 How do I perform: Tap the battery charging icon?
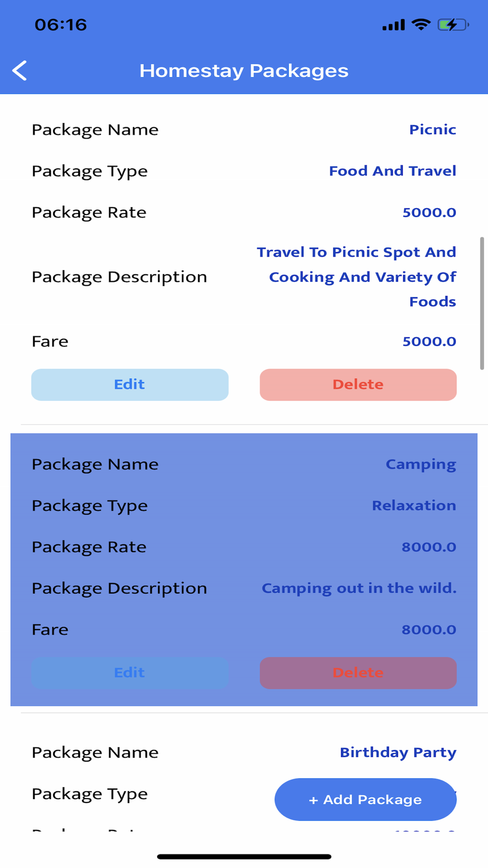(x=453, y=24)
